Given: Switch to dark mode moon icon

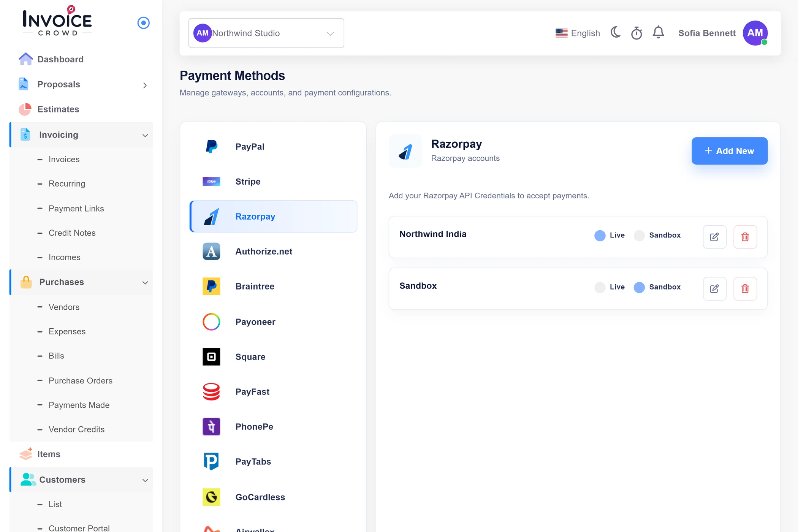Looking at the screenshot, I should (616, 32).
